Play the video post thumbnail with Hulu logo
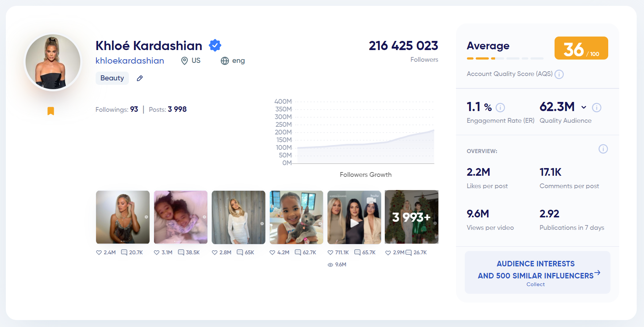The height and width of the screenshot is (327, 644). [x=354, y=217]
